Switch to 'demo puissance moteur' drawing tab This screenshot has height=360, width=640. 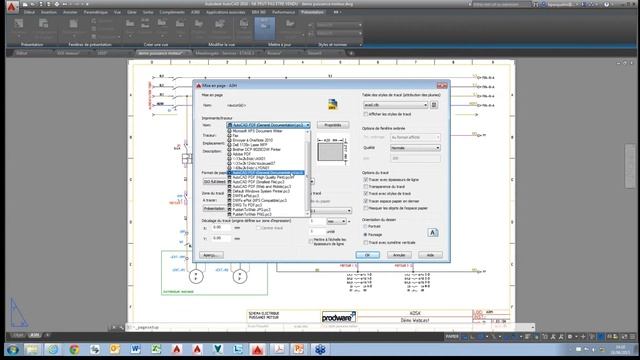160,53
